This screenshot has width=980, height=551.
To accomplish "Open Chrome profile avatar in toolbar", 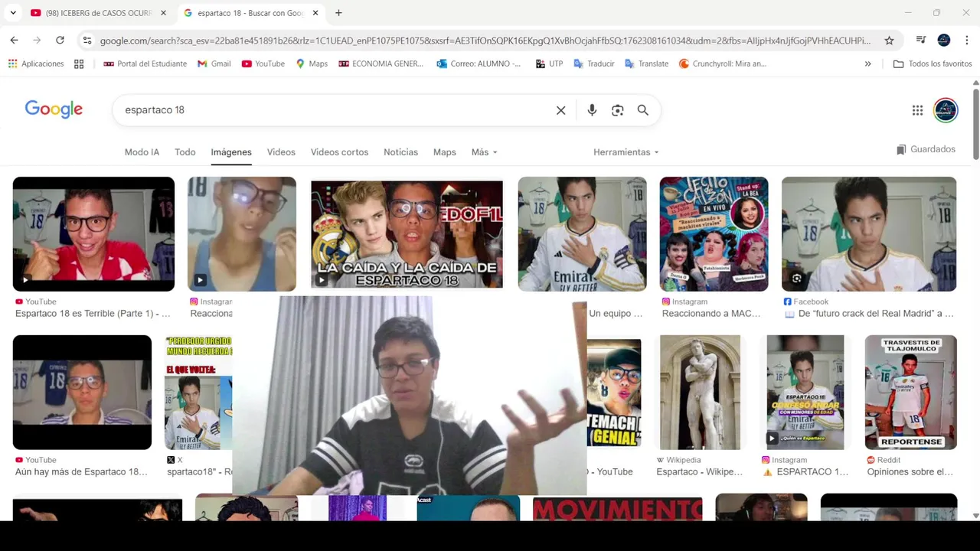I will pyautogui.click(x=944, y=40).
